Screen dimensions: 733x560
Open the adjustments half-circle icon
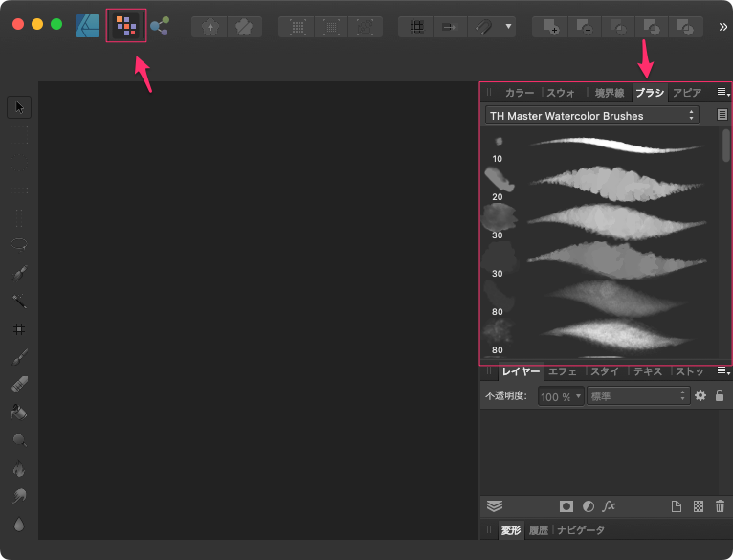(x=588, y=506)
